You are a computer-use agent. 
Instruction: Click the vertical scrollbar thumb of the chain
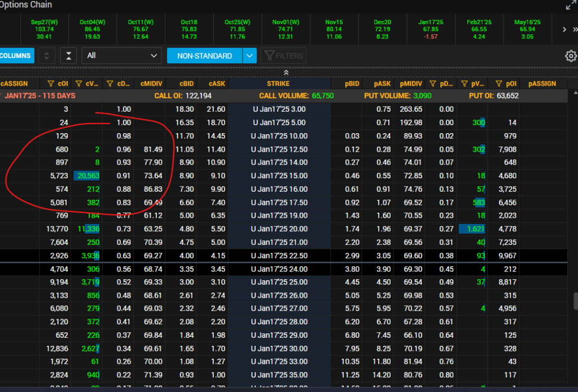[x=575, y=301]
